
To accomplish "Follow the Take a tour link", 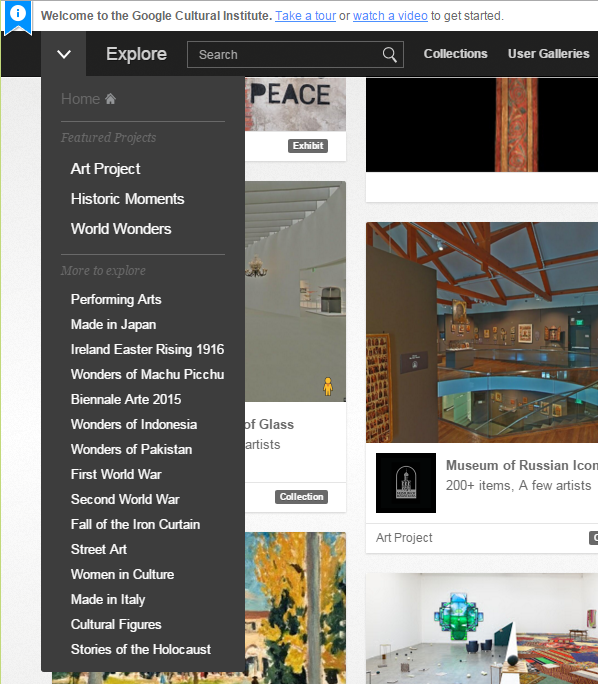I will click(x=305, y=16).
